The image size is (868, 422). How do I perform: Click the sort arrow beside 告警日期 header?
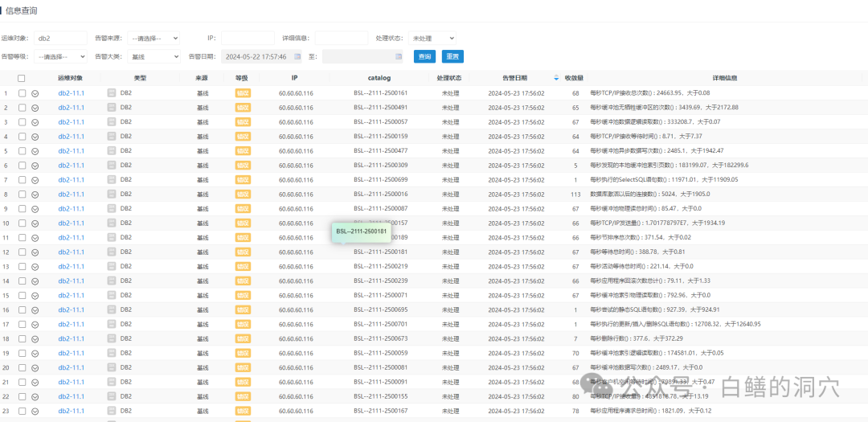coord(556,78)
